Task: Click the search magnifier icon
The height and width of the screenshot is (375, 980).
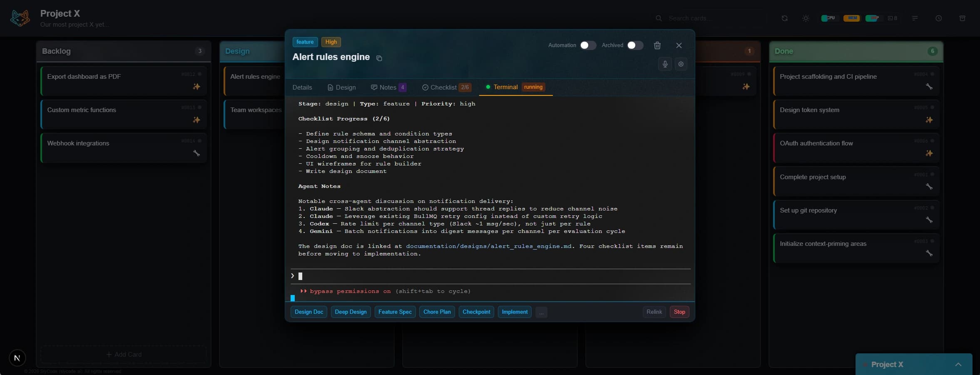Action: pyautogui.click(x=659, y=18)
